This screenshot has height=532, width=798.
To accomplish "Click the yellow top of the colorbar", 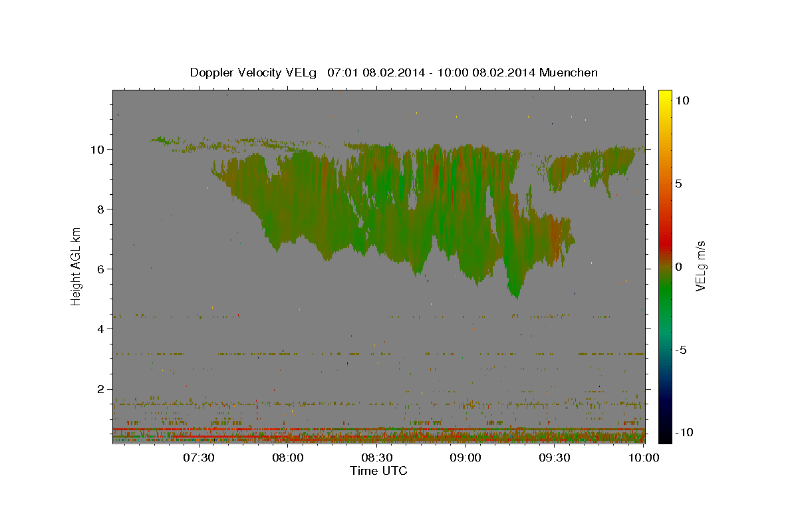I will [664, 96].
